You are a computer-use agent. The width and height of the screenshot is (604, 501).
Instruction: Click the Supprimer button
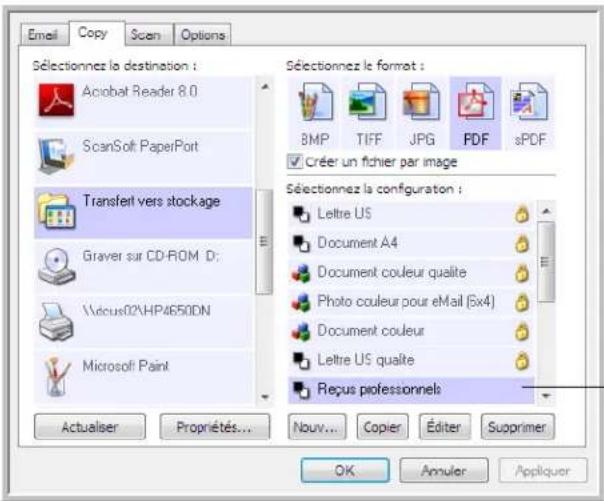(518, 427)
